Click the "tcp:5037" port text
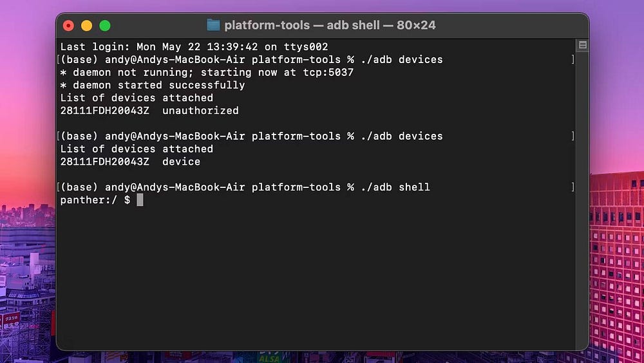This screenshot has height=363, width=644. point(328,72)
